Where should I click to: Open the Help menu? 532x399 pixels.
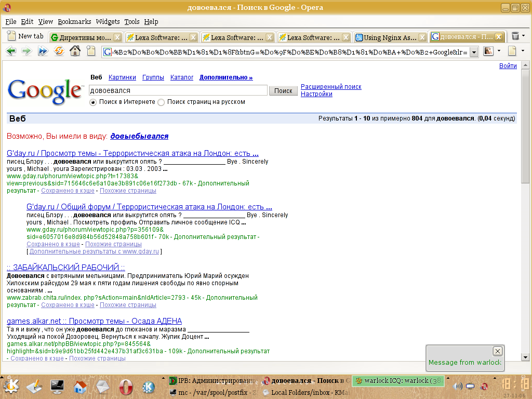[x=151, y=22]
